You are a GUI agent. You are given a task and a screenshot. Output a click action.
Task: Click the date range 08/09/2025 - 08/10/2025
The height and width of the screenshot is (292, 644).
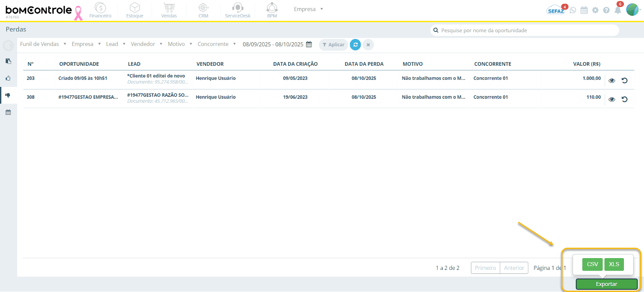[x=273, y=44]
